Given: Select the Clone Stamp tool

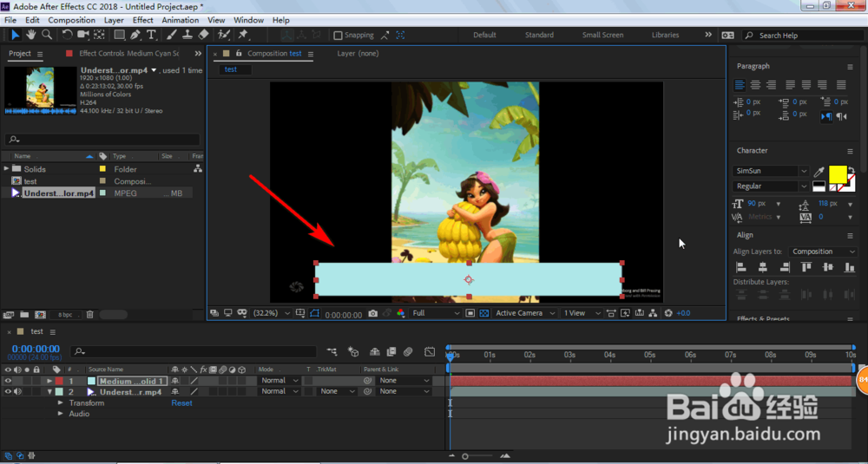Looking at the screenshot, I should coord(187,35).
